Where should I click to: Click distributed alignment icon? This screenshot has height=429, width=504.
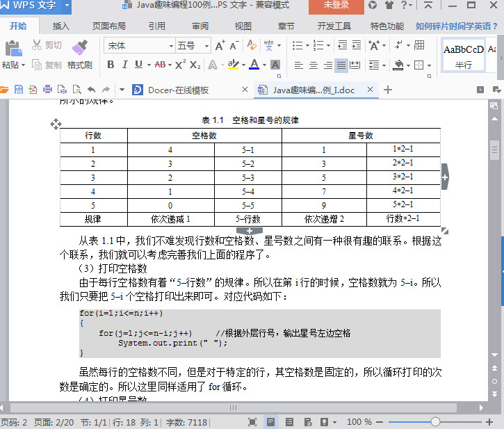pyautogui.click(x=355, y=65)
